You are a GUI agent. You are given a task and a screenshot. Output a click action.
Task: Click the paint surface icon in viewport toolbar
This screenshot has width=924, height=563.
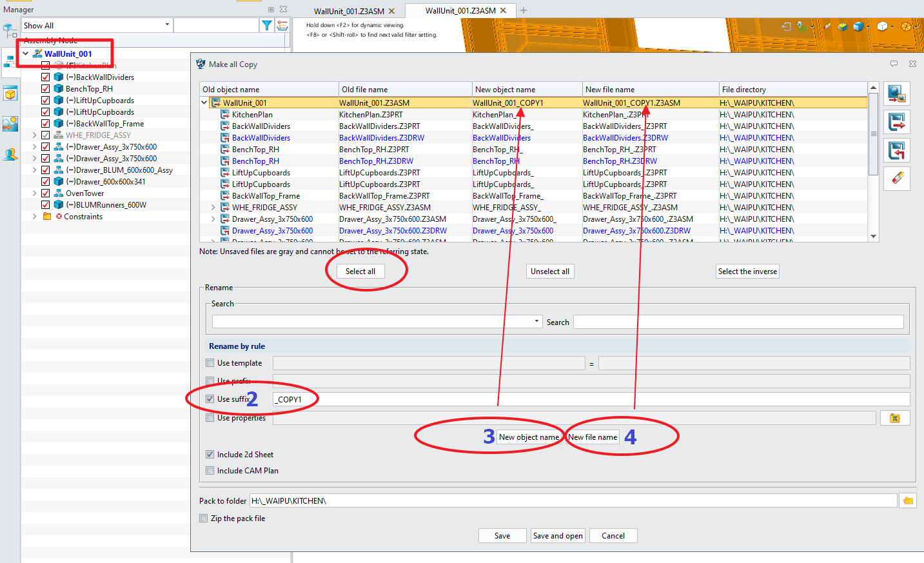pyautogui.click(x=802, y=26)
